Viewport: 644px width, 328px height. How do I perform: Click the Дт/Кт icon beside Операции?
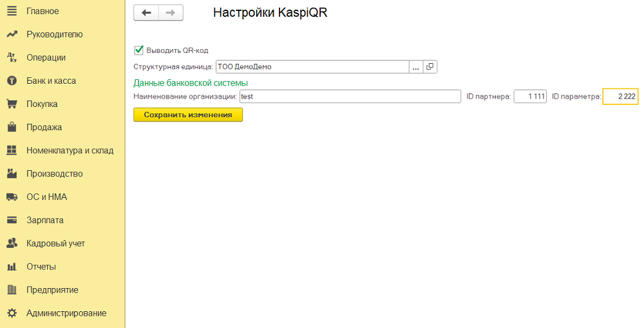[x=12, y=57]
